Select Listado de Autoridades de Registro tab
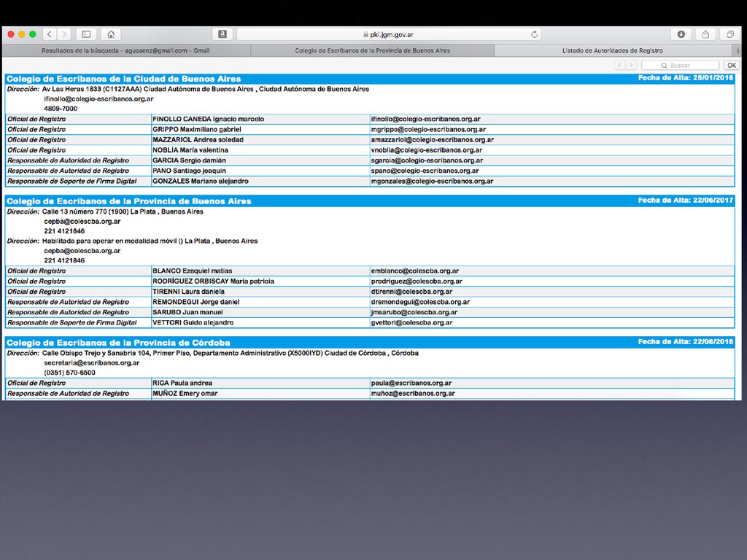The height and width of the screenshot is (560, 747). 613,50
